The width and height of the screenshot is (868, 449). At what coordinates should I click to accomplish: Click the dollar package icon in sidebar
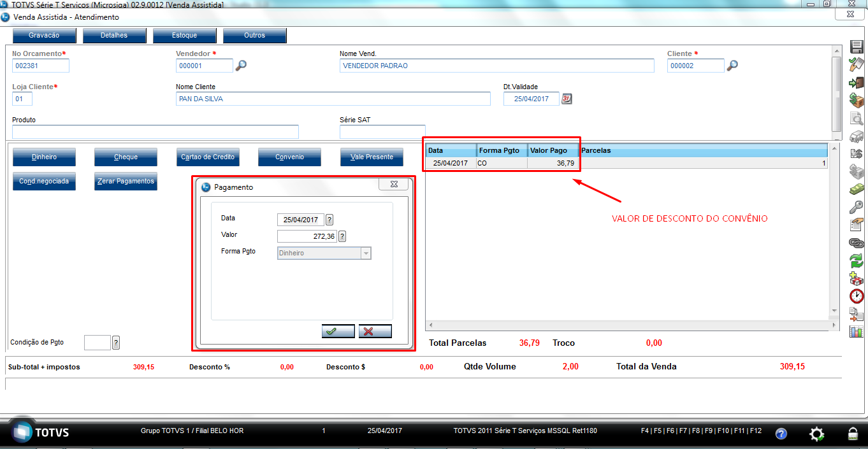click(x=857, y=100)
